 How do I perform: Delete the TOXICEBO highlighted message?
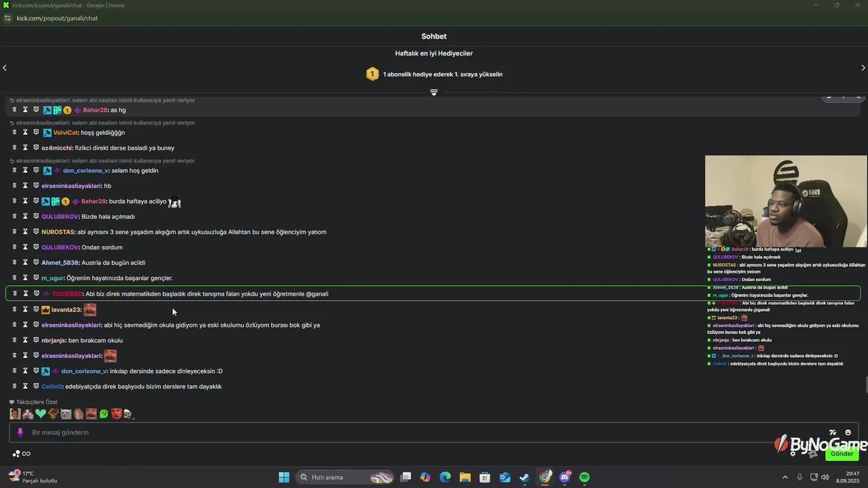14,293
